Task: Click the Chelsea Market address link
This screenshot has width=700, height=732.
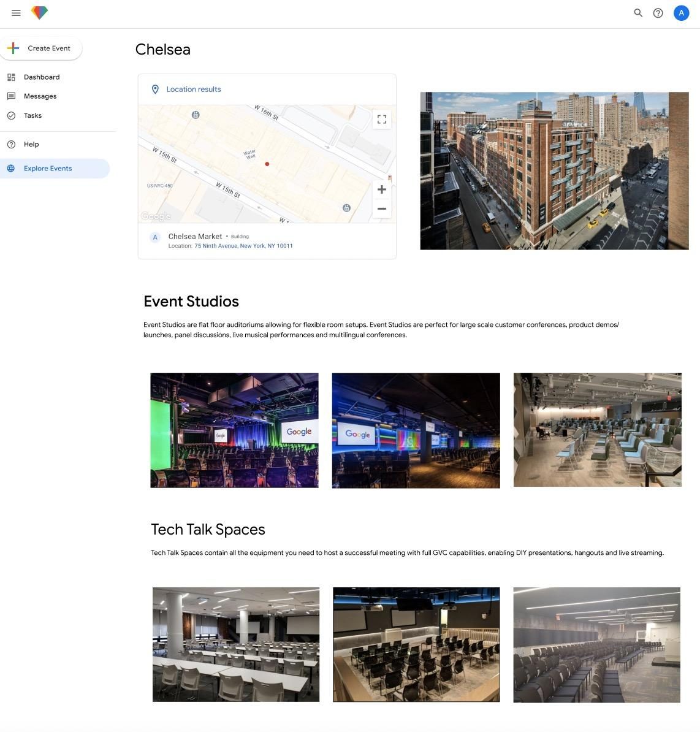Action: [243, 245]
